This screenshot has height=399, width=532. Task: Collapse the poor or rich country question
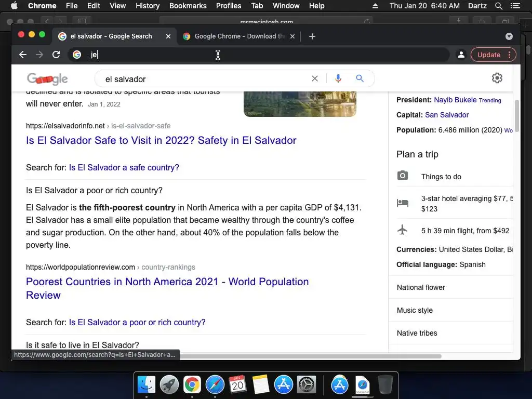[x=94, y=190]
